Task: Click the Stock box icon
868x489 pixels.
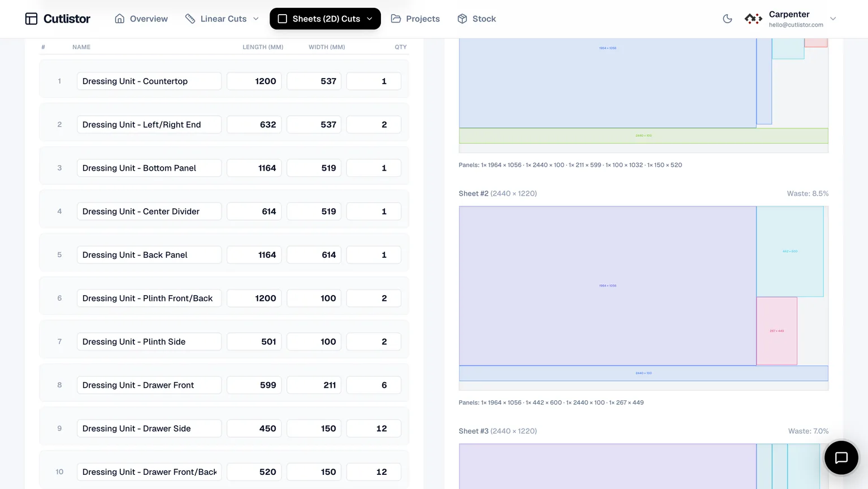Action: click(x=462, y=19)
